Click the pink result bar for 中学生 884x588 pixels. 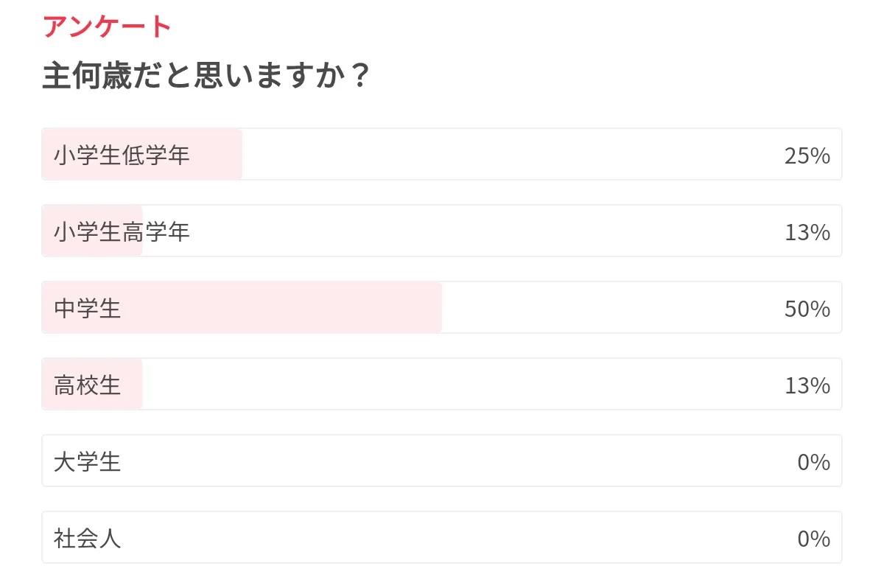tap(295, 308)
